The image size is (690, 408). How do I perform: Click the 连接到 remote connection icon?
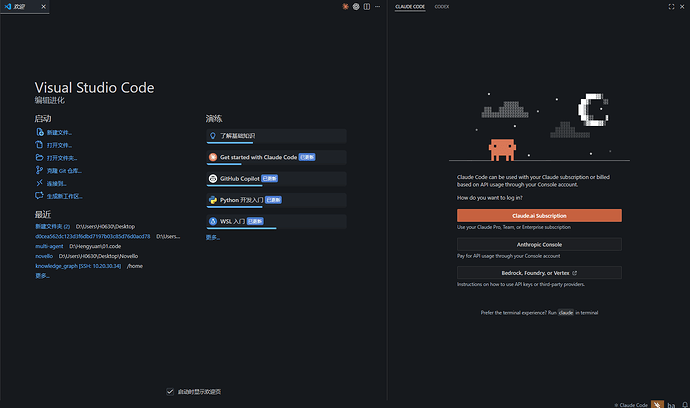point(40,183)
